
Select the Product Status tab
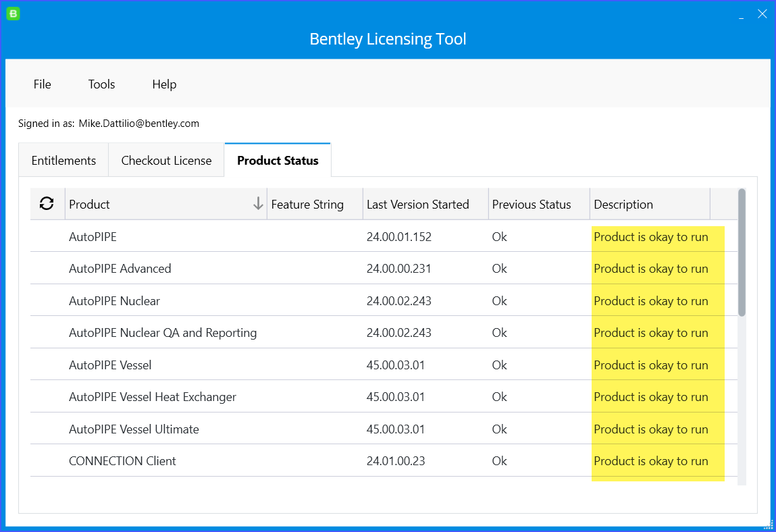278,161
